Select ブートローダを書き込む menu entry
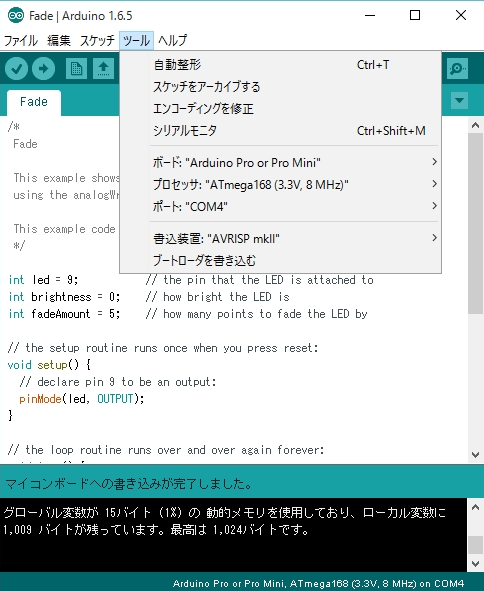 point(280,260)
